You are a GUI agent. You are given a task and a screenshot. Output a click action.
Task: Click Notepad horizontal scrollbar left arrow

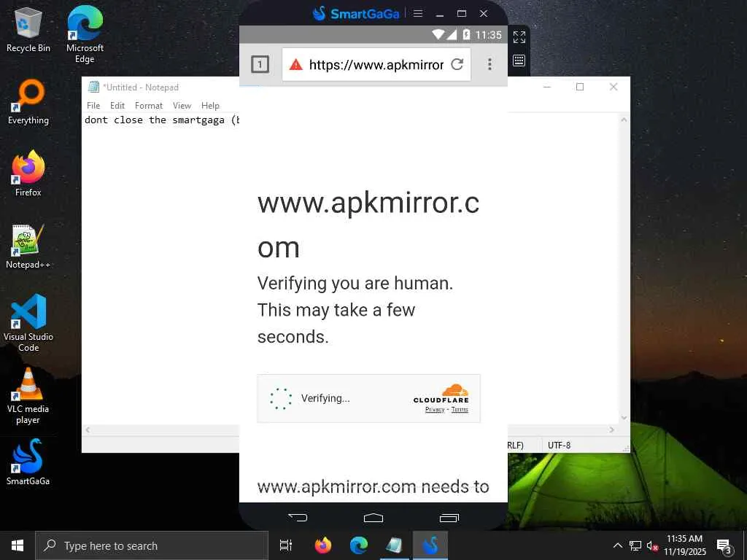pos(88,430)
